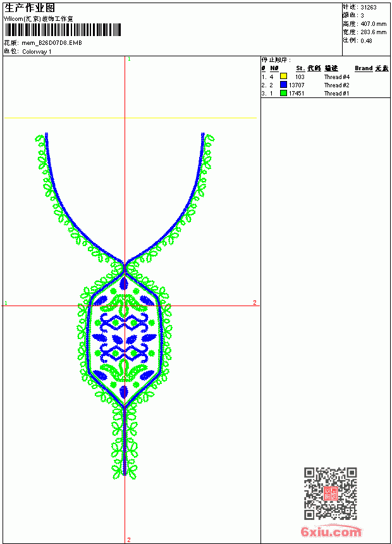Click the yellow Thread #4 color swatch
392x544 pixels.
[283, 77]
